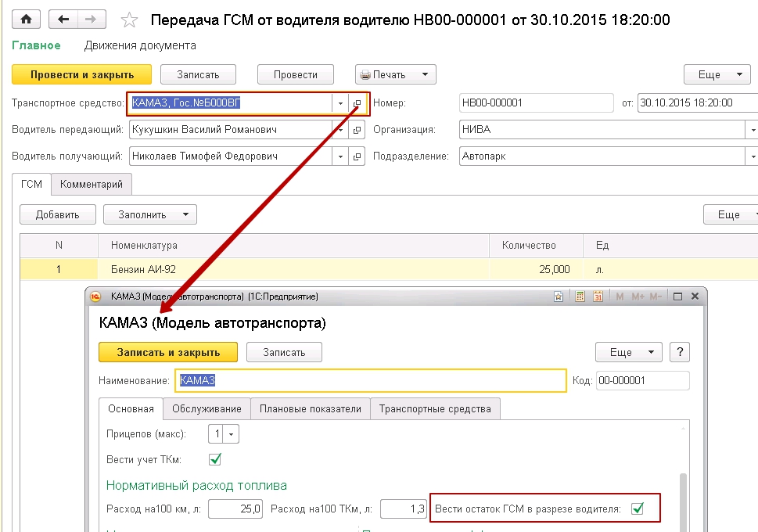Close the КАМАЗ model window

tap(695, 297)
